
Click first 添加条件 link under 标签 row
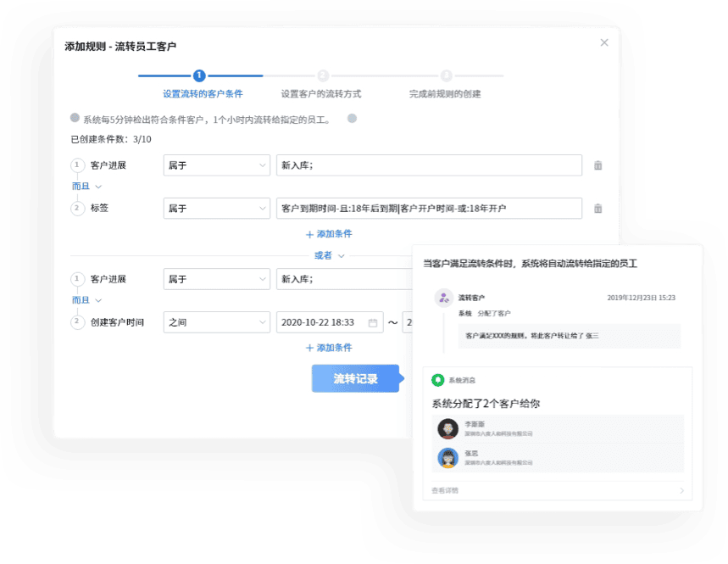pyautogui.click(x=329, y=234)
